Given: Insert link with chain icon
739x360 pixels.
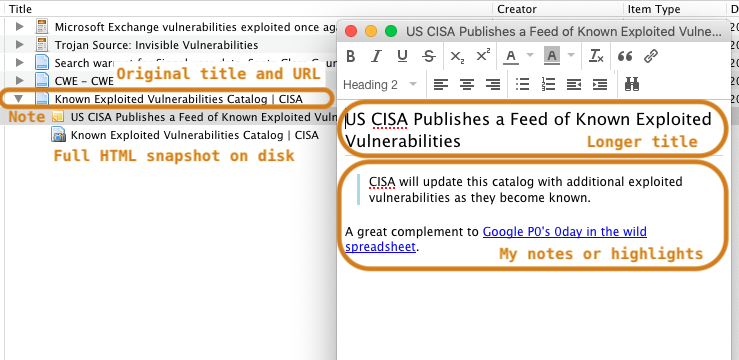Looking at the screenshot, I should click(x=651, y=56).
